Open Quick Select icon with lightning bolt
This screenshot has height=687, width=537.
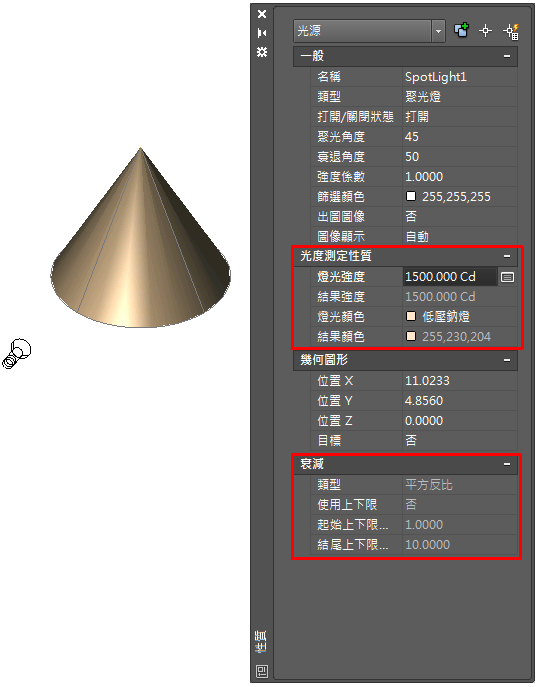[511, 31]
